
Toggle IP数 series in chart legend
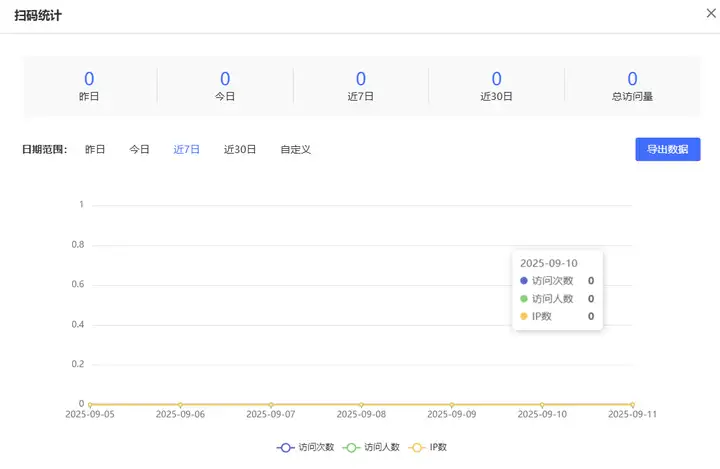point(428,447)
